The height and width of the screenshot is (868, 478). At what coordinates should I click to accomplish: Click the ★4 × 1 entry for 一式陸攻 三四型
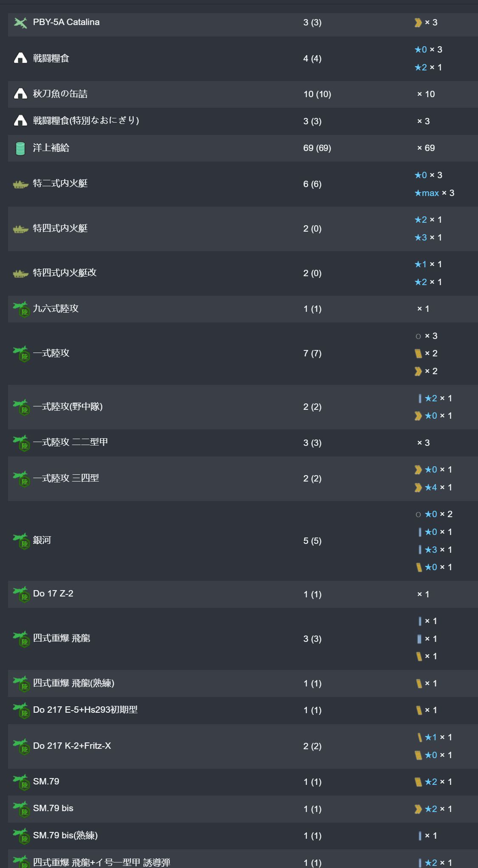pyautogui.click(x=438, y=487)
